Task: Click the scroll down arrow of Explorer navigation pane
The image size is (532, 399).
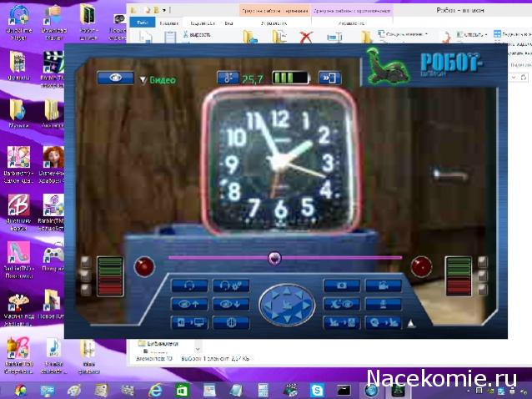Action: [198, 349]
